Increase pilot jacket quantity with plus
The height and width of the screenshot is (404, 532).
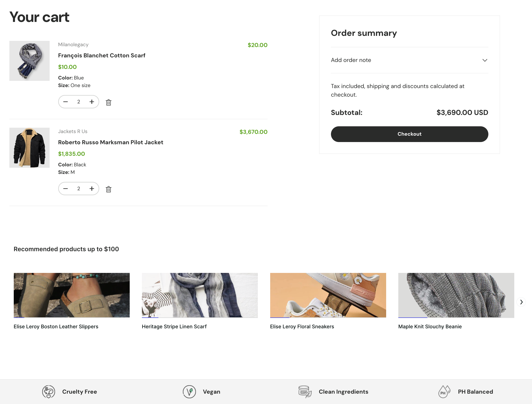coord(92,188)
